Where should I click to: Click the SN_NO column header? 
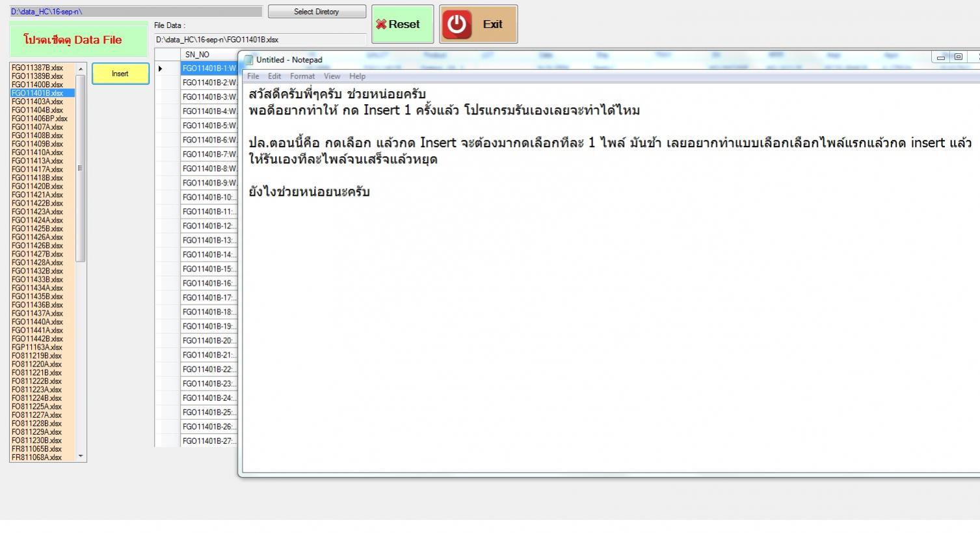click(209, 55)
